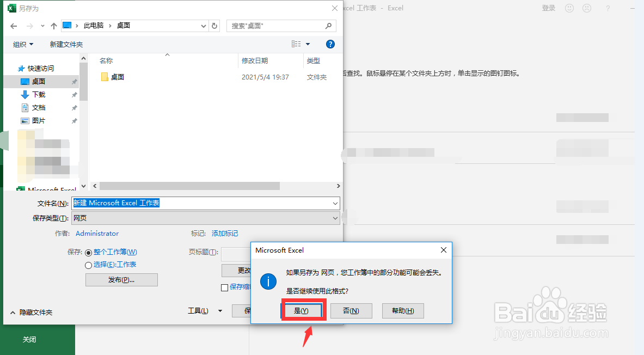Sort by Type column header
This screenshot has width=644, height=355.
314,61
